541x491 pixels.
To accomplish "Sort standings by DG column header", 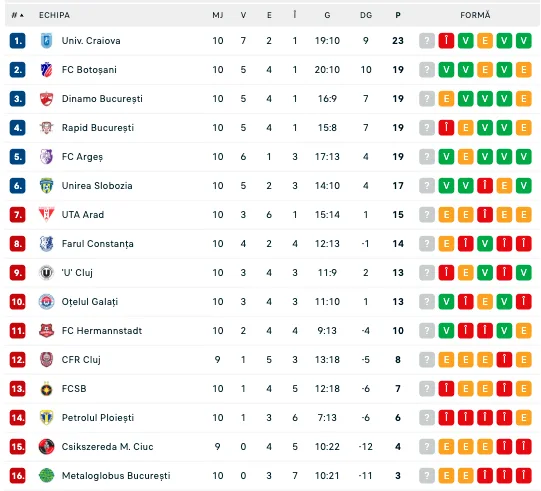I will tap(366, 15).
